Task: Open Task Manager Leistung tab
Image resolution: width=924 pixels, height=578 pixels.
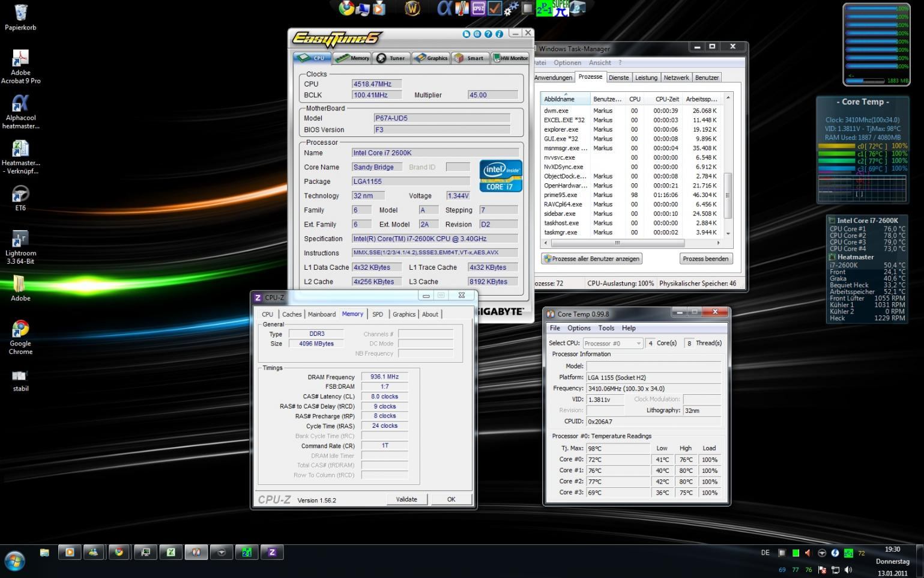Action: click(x=646, y=78)
